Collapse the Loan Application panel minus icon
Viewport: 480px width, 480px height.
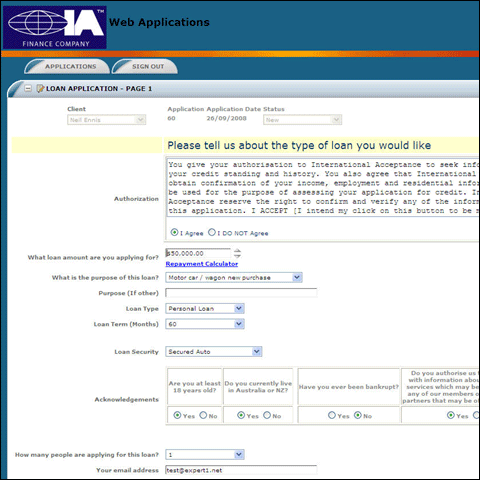pos(28,88)
